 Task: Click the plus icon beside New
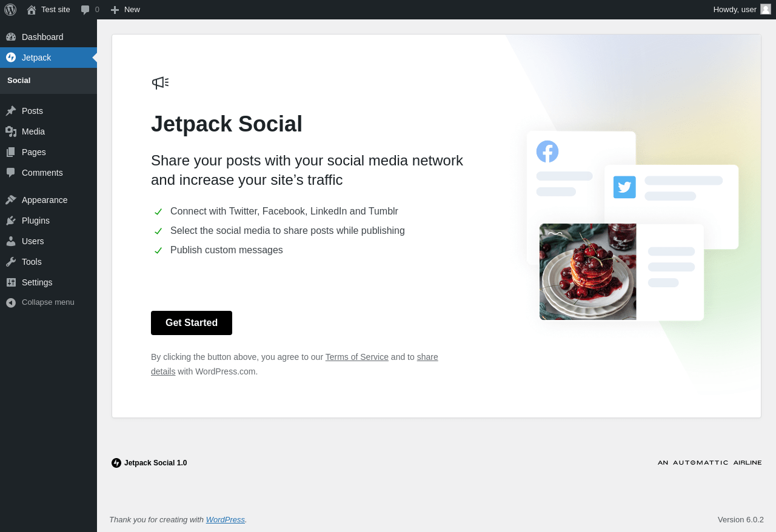(115, 10)
